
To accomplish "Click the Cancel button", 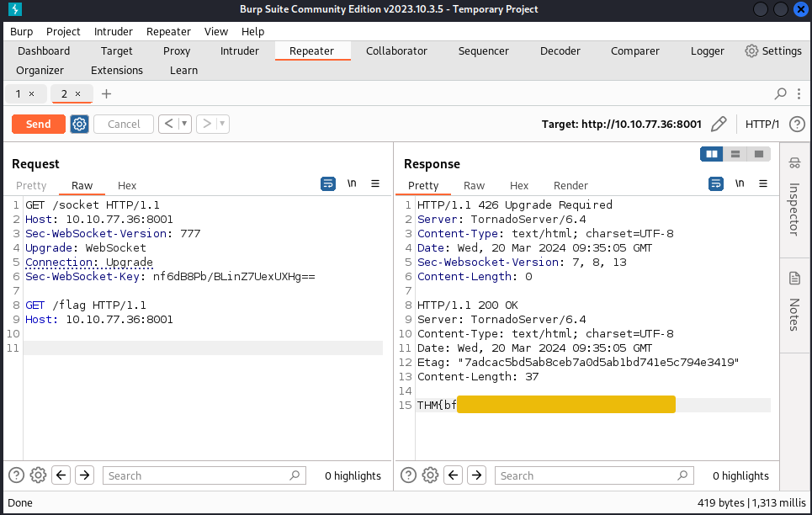I will click(x=124, y=124).
